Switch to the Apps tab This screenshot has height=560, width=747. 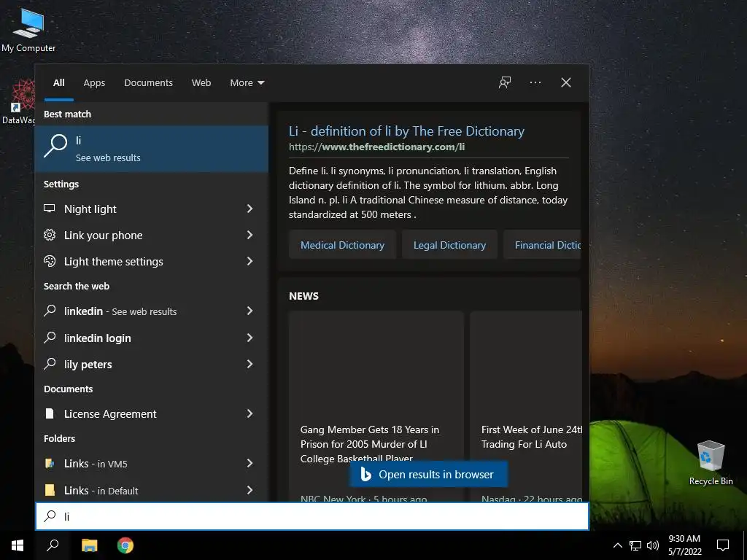pyautogui.click(x=94, y=83)
